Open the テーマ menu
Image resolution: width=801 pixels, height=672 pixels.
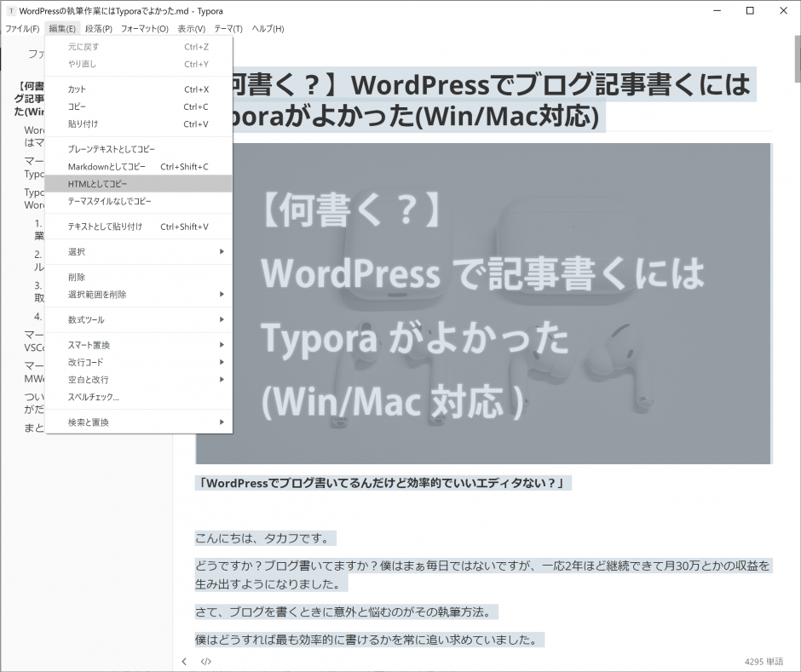click(x=227, y=28)
